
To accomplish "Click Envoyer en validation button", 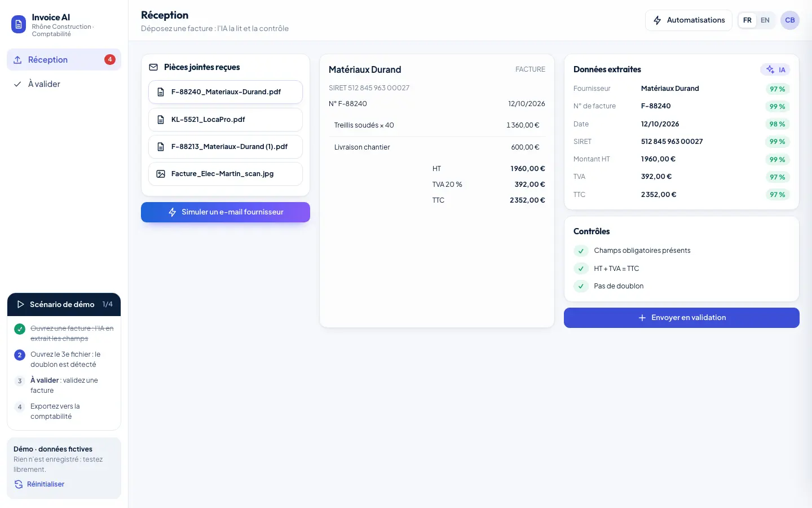I will [682, 318].
